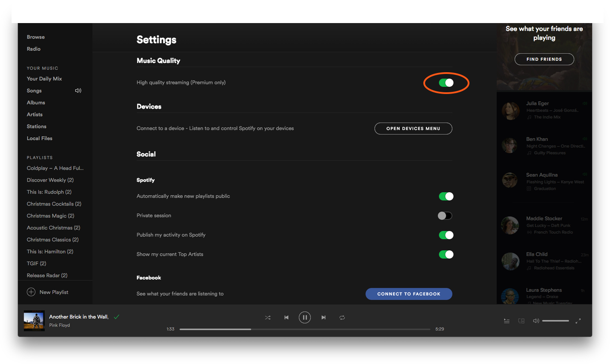Open Albums in the sidebar

36,103
